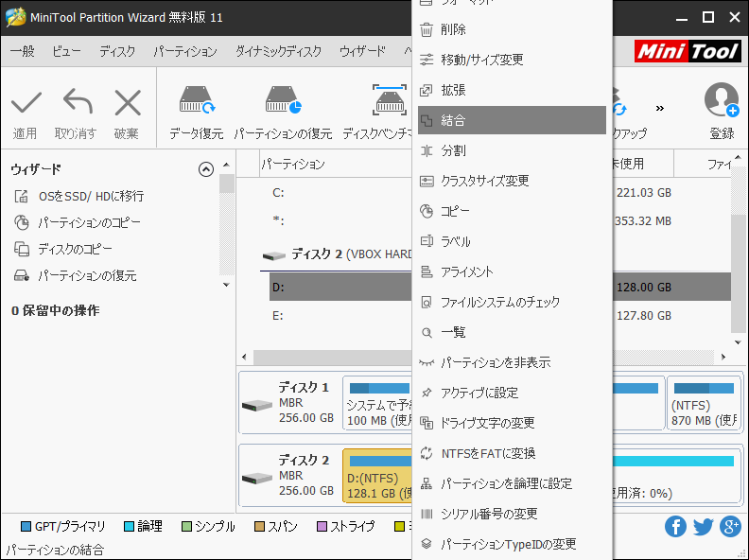Screen dimensions: 749x560
Task: Open the 一般 menu
Action: point(23,51)
